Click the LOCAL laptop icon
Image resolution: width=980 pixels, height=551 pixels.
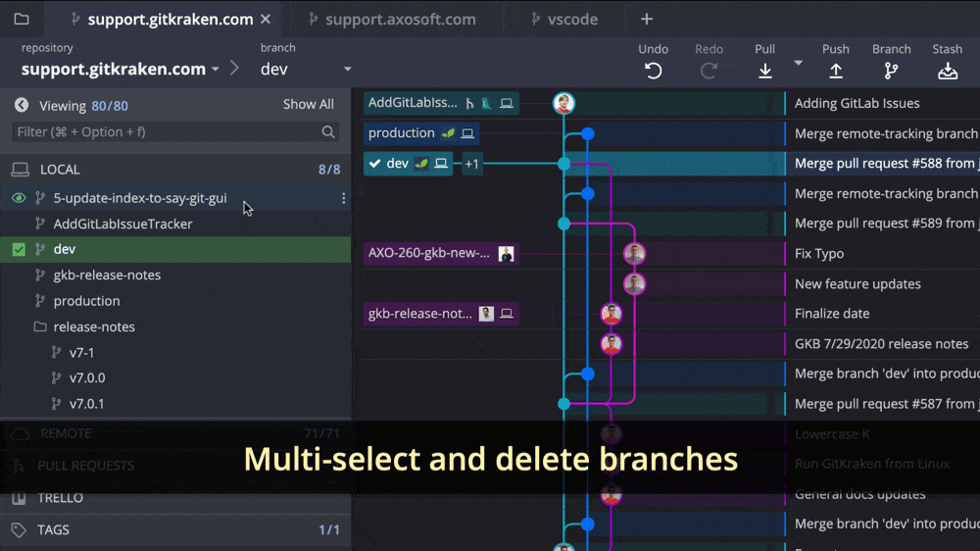20,170
